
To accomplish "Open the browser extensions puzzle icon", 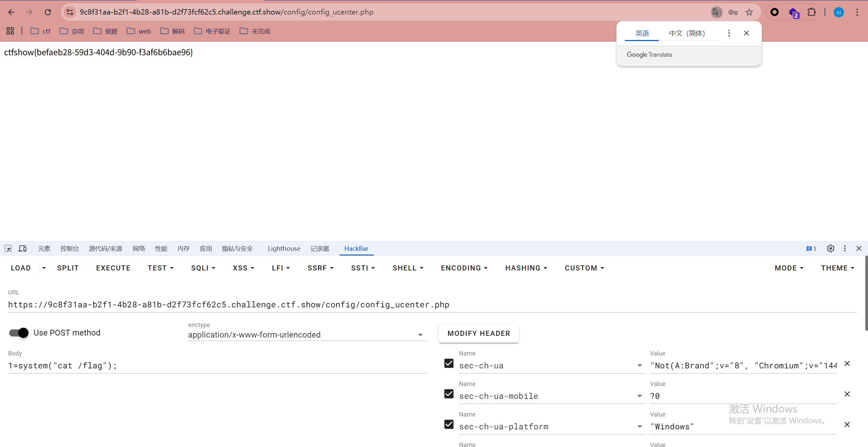I will coord(811,12).
